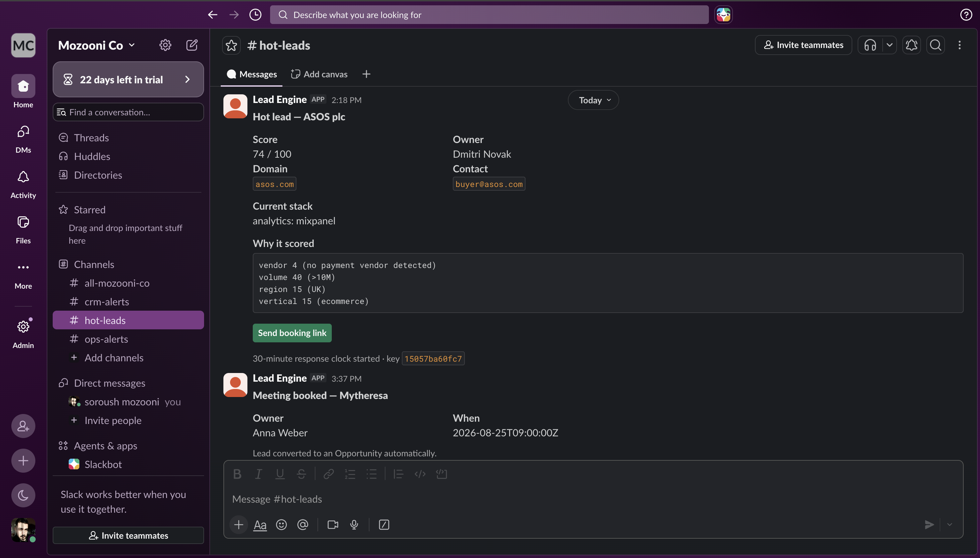980x558 pixels.
Task: Toggle the Aa formatting toolbar visibility
Action: 260,524
